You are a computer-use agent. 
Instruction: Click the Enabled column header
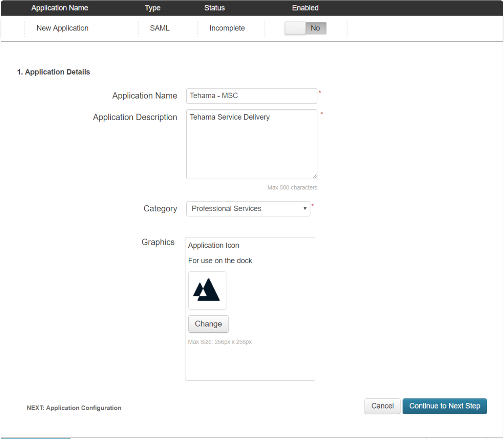coord(305,8)
